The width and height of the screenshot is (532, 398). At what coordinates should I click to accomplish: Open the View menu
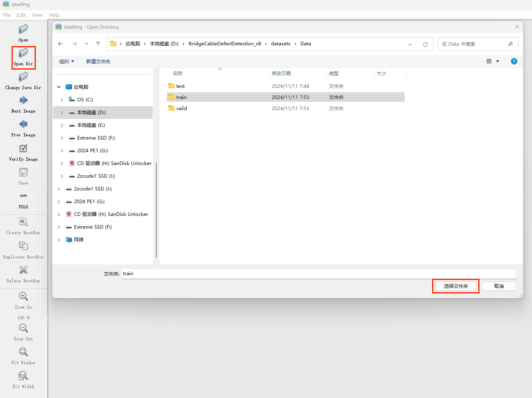coord(37,15)
